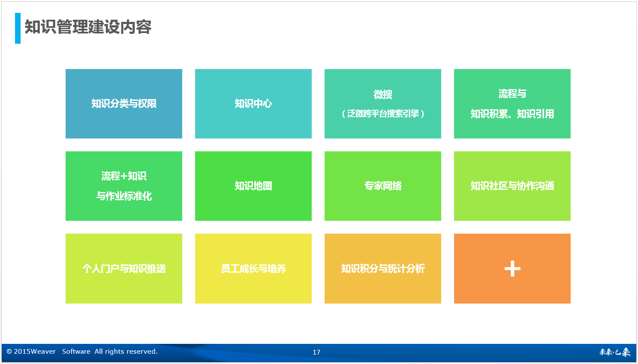Click the 与作业标准化 text line
Screen dimensions: 638x364
tap(124, 196)
